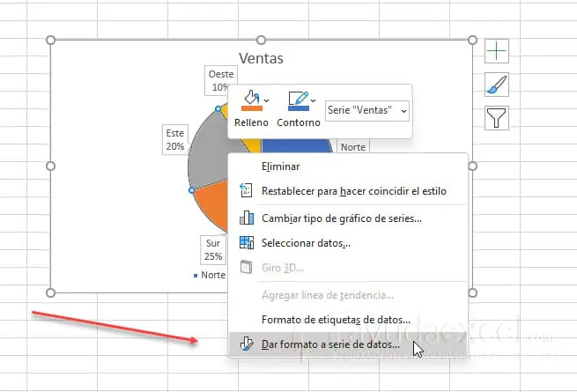Click the Relleno paint bucket icon
The height and width of the screenshot is (392, 577).
[x=252, y=98]
